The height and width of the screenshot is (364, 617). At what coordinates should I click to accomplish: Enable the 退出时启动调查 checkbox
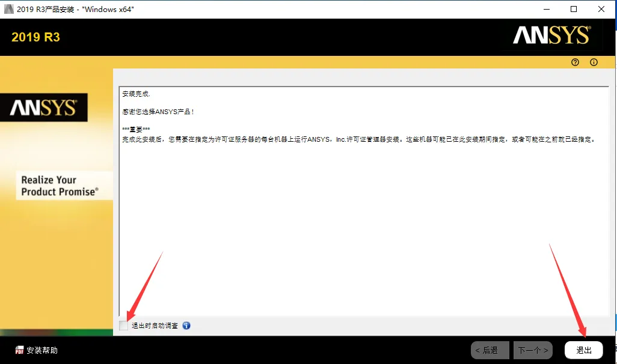coord(123,326)
